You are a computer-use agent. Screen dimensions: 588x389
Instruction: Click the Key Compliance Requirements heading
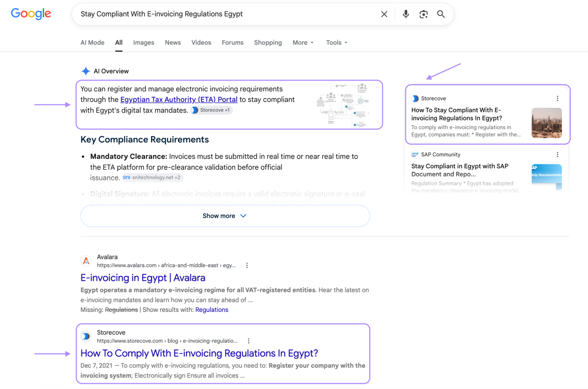(x=145, y=139)
